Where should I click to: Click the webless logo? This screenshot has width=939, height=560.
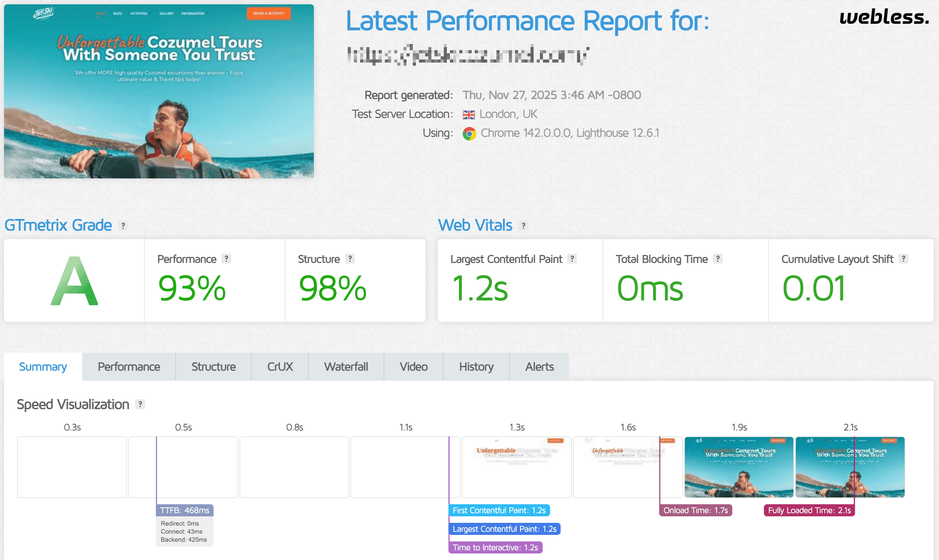[884, 17]
